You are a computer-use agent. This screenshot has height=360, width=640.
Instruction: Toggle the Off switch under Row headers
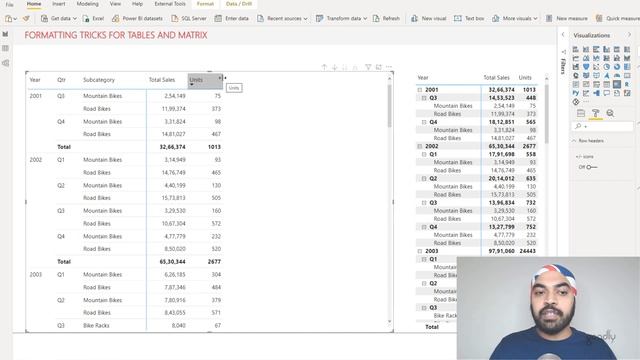click(x=592, y=167)
